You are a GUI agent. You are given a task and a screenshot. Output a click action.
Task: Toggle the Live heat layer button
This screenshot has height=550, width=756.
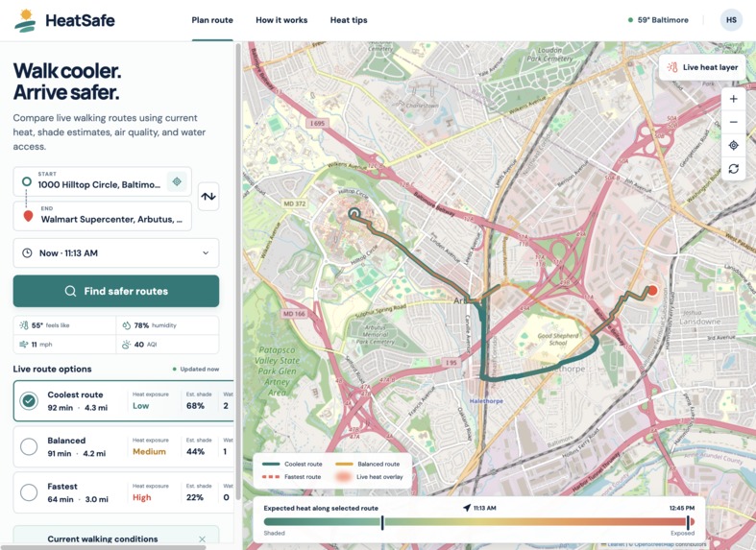pyautogui.click(x=703, y=67)
